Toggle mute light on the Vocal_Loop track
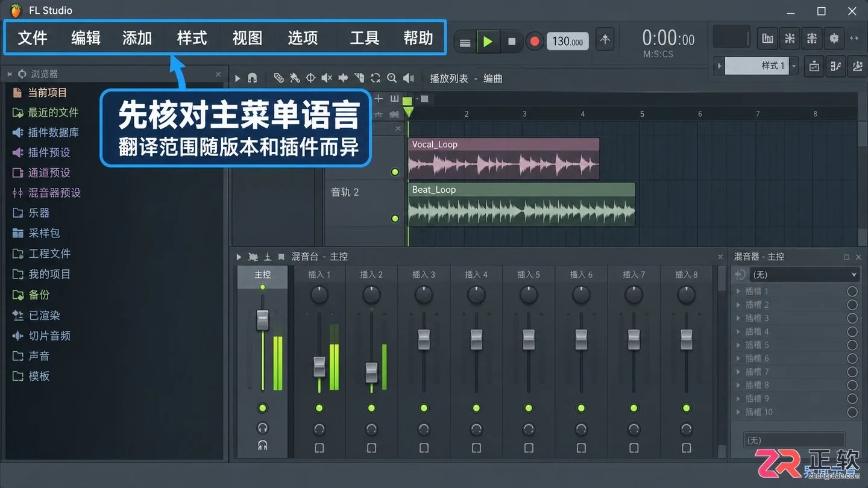868x488 pixels. (395, 172)
